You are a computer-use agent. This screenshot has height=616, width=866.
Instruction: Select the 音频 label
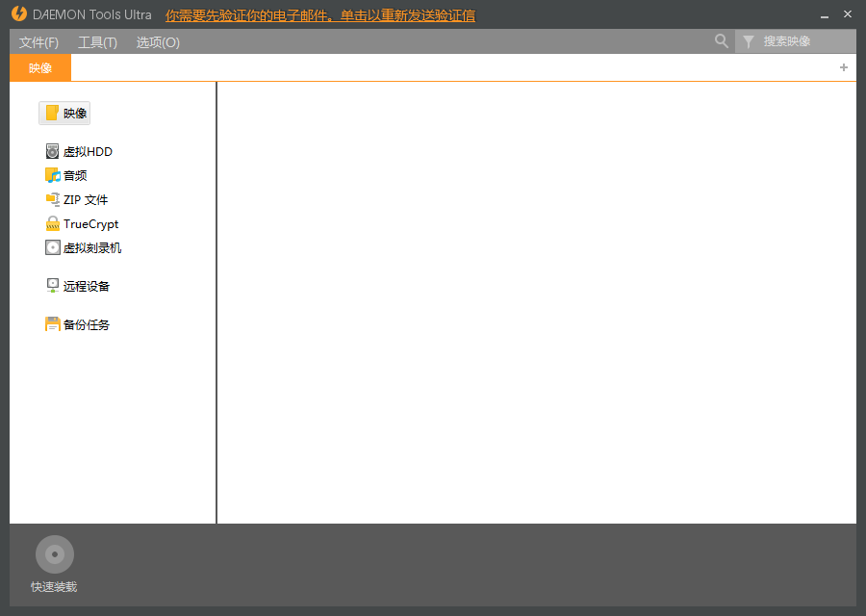[x=75, y=176]
